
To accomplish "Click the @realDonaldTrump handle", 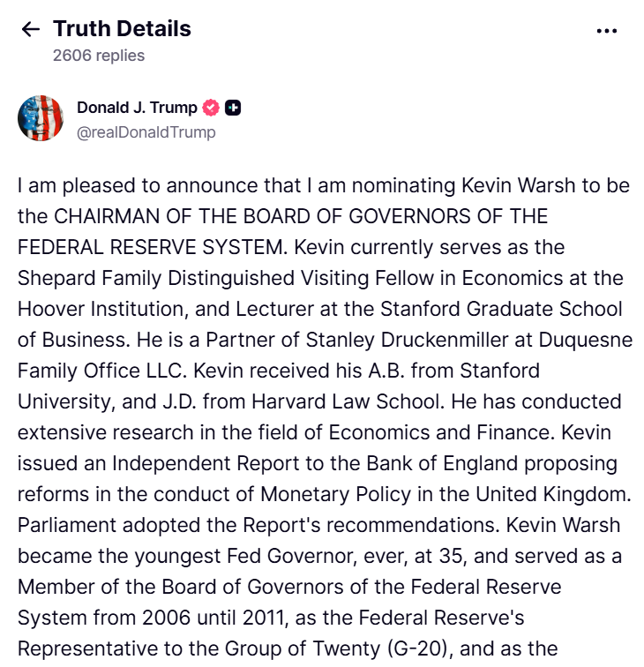I will coord(146,132).
